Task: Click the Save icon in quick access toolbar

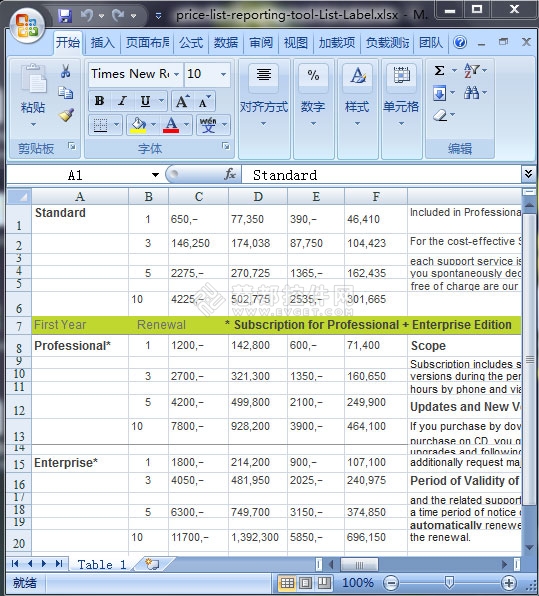Action: [65, 16]
